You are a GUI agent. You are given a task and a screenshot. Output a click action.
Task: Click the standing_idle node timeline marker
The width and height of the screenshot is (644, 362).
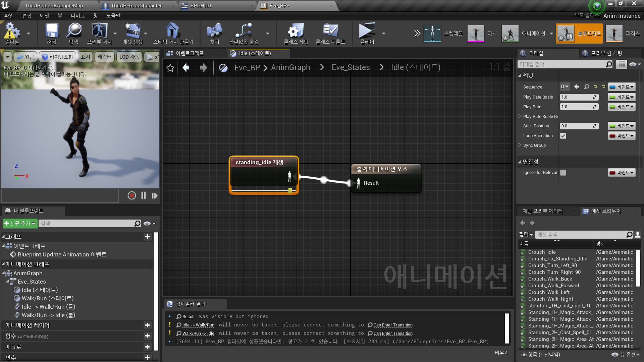(290, 191)
